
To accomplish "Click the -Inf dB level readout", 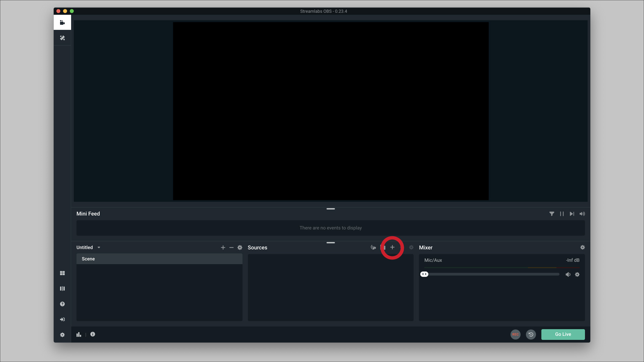I will 573,260.
